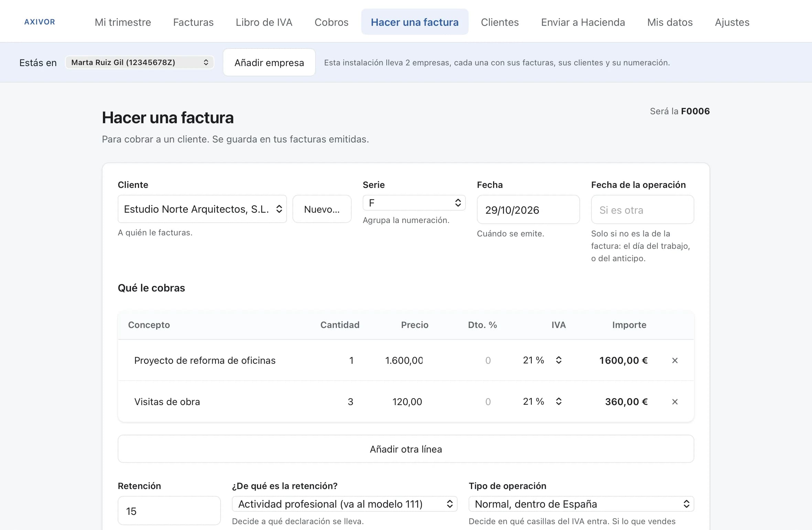Click the Retención input showing 15
Viewport: 812px width, 530px height.
[x=169, y=511]
